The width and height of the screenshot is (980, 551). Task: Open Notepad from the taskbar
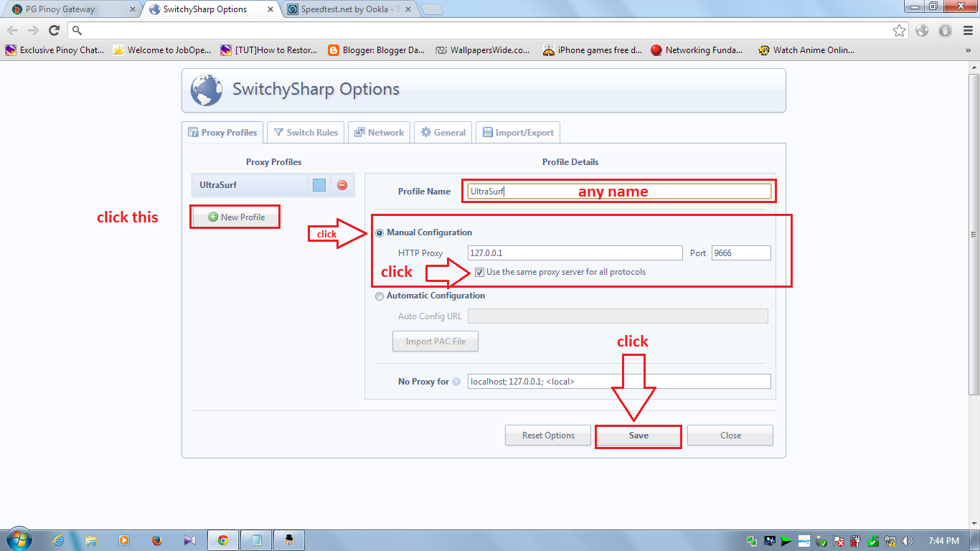click(x=255, y=540)
